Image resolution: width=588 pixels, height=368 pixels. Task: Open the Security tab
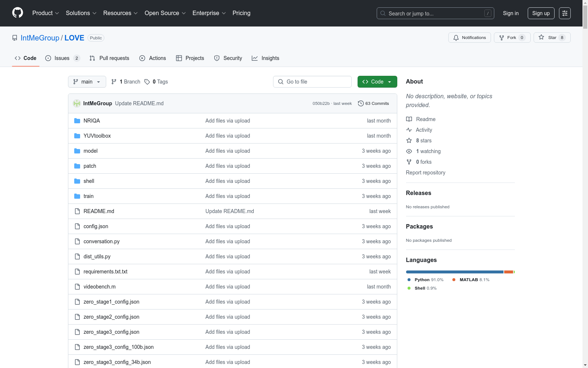point(228,58)
